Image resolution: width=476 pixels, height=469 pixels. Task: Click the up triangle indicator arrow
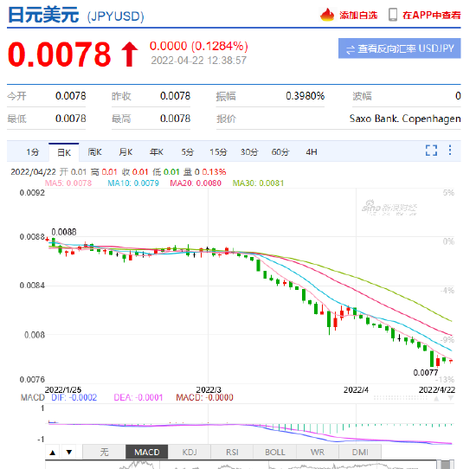click(53, 453)
